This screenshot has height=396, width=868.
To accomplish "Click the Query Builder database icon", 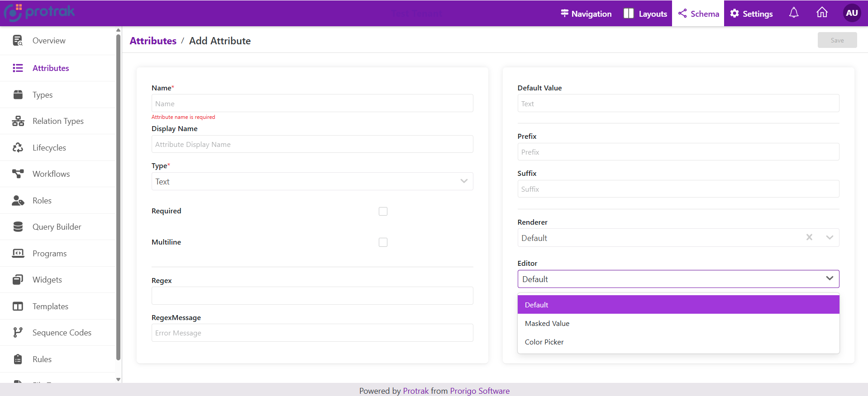I will (x=18, y=227).
